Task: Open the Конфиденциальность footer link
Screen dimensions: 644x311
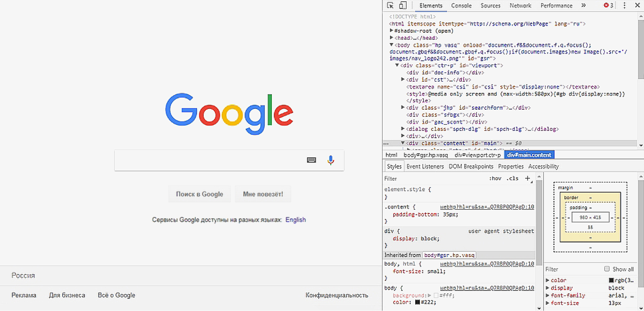Action: tap(337, 295)
